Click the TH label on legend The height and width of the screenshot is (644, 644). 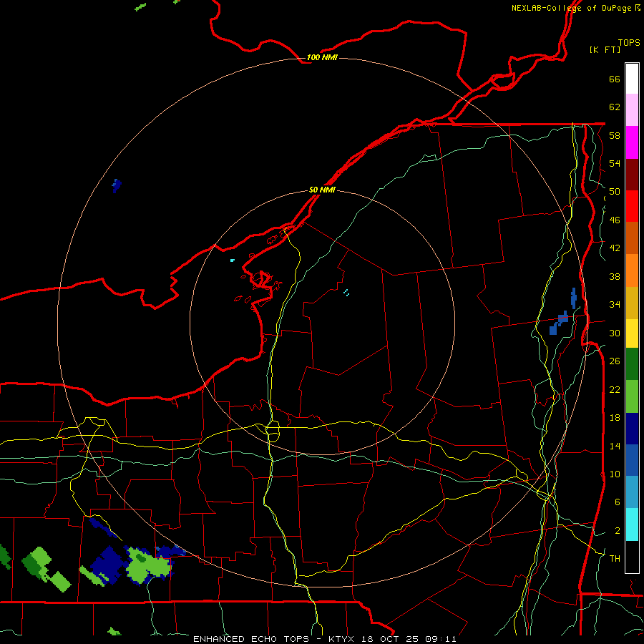(x=615, y=559)
